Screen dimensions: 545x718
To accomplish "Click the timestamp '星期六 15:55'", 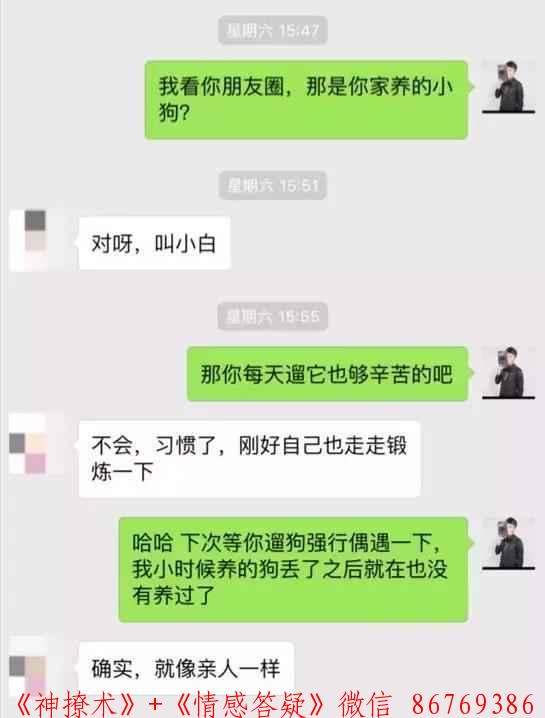I will pos(272,316).
